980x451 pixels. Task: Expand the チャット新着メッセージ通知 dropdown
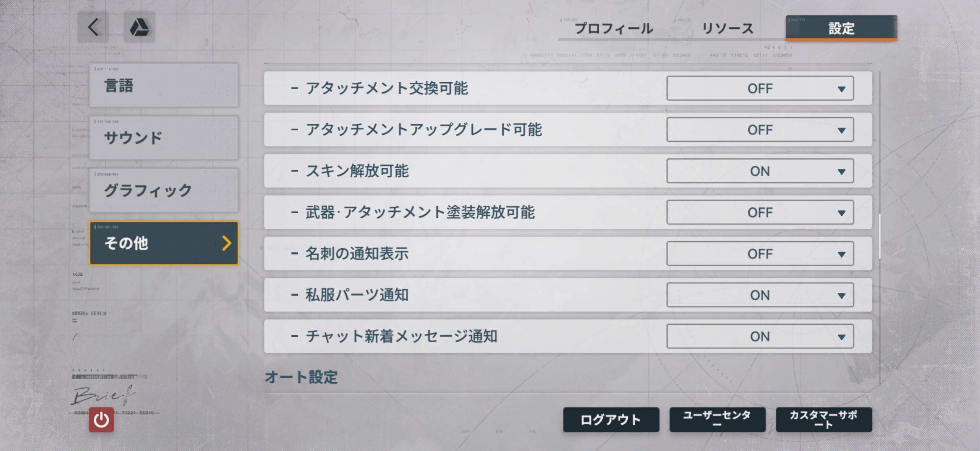coord(760,337)
